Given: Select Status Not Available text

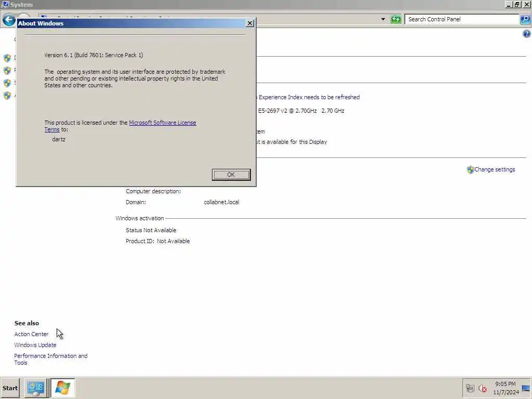Looking at the screenshot, I should tap(151, 230).
